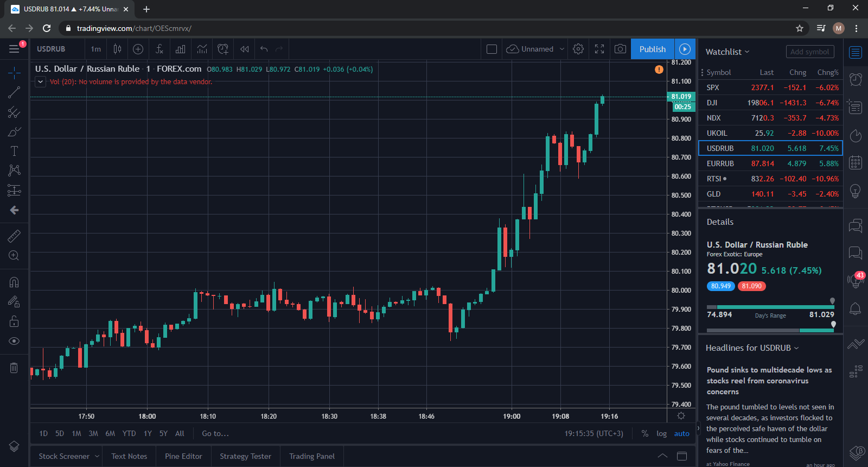Toggle auto scale on price axis
Viewport: 868px width, 467px height.
pyautogui.click(x=682, y=433)
